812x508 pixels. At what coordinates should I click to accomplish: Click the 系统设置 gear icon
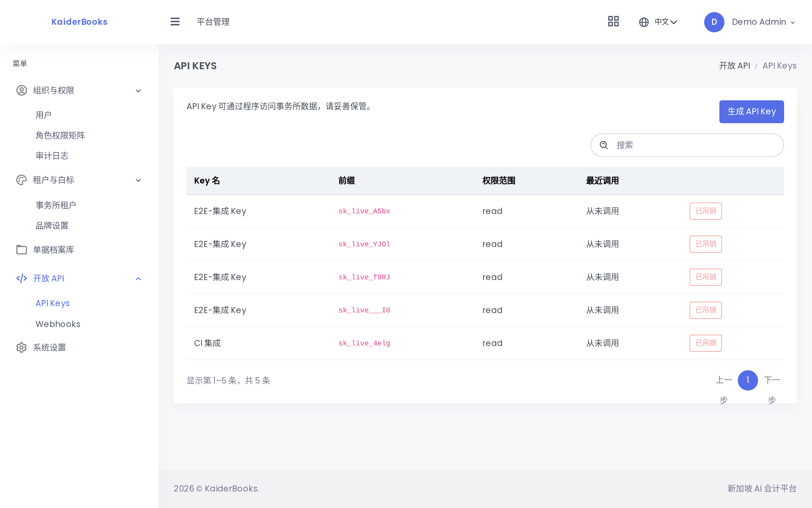coord(22,347)
